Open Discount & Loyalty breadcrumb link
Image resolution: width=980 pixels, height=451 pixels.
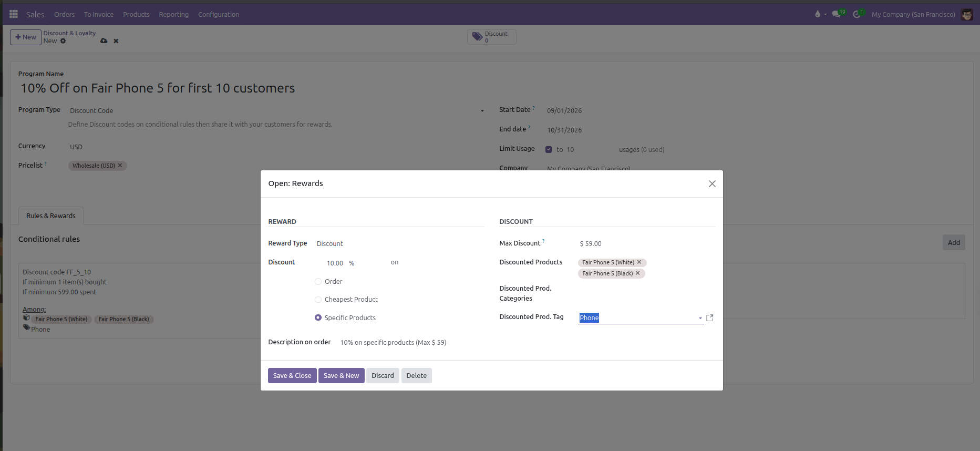(69, 33)
